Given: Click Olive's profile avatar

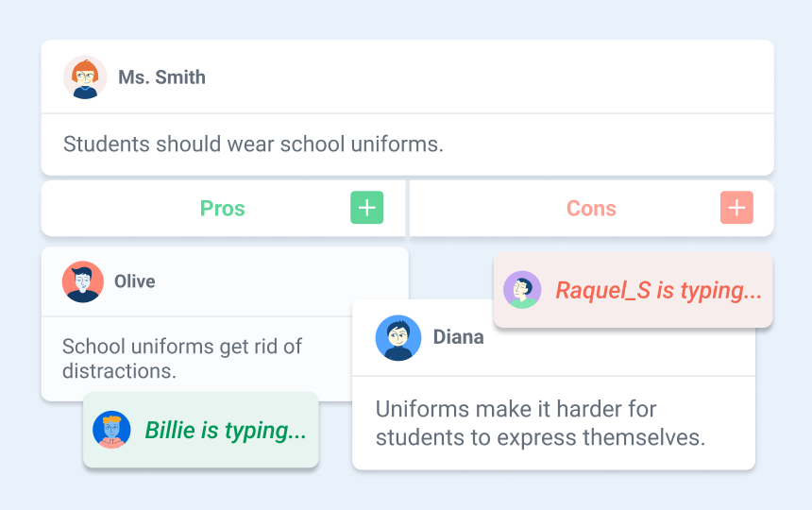Looking at the screenshot, I should pyautogui.click(x=83, y=281).
